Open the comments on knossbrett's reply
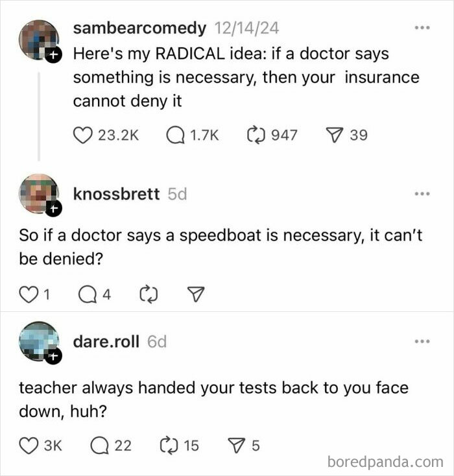Screen dimensions: 454x476 pos(88,295)
